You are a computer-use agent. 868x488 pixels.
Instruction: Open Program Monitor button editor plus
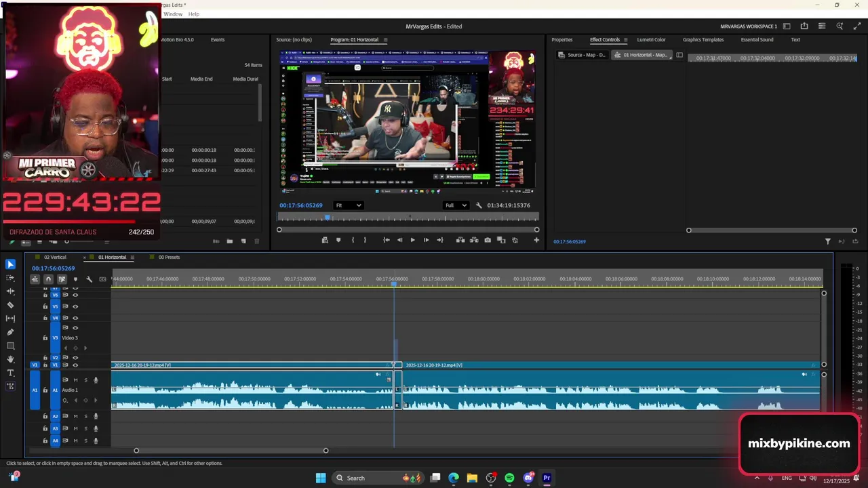coord(536,240)
